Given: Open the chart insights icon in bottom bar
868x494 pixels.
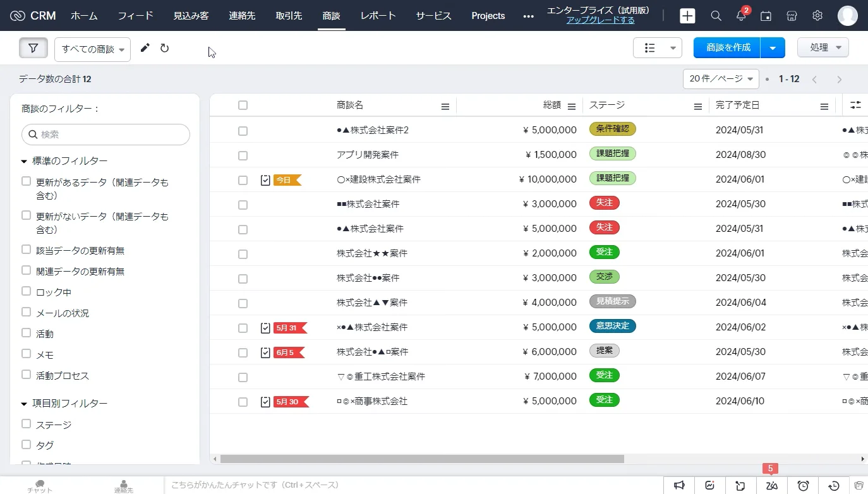Looking at the screenshot, I should point(710,485).
